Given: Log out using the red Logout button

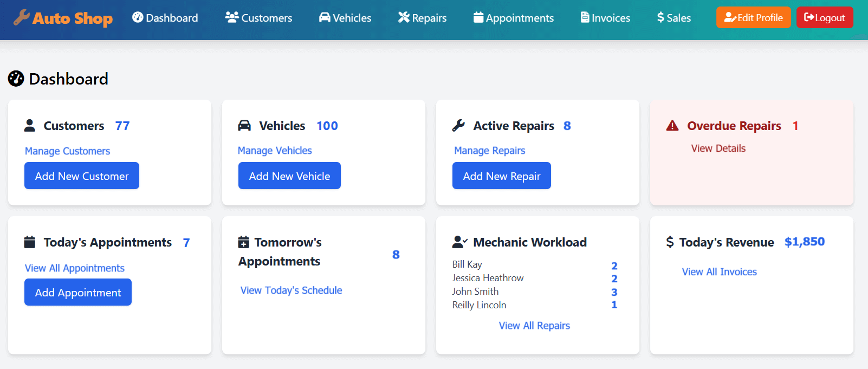Looking at the screenshot, I should coord(824,17).
